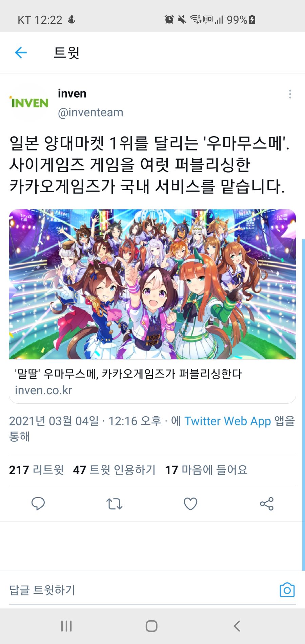The width and height of the screenshot is (305, 644).
Task: Tap the Android home button
Action: click(x=151, y=626)
